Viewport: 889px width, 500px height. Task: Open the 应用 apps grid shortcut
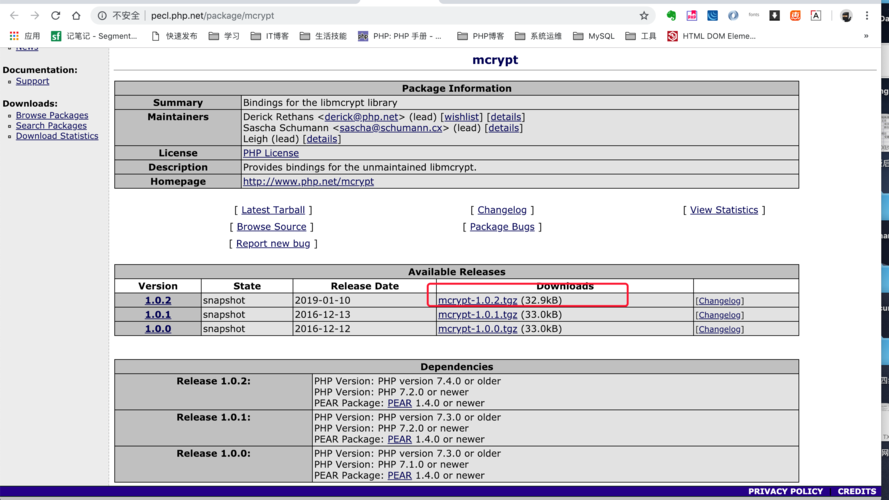coord(24,36)
